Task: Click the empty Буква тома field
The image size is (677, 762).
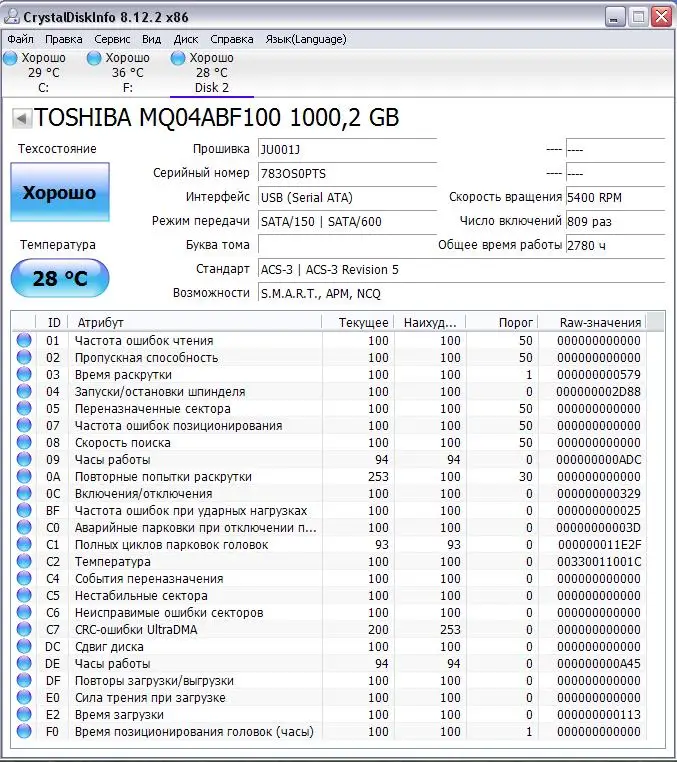Action: 347,245
